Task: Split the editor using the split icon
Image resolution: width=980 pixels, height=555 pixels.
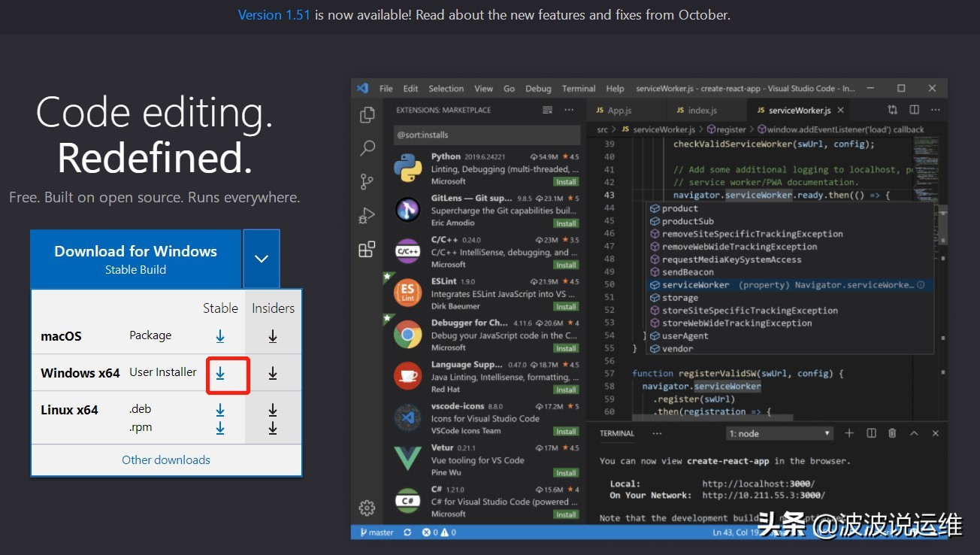Action: (914, 109)
